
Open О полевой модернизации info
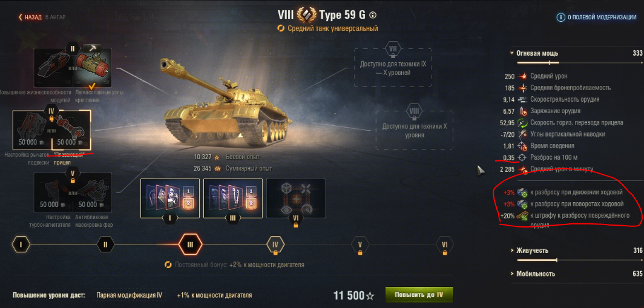tap(596, 18)
